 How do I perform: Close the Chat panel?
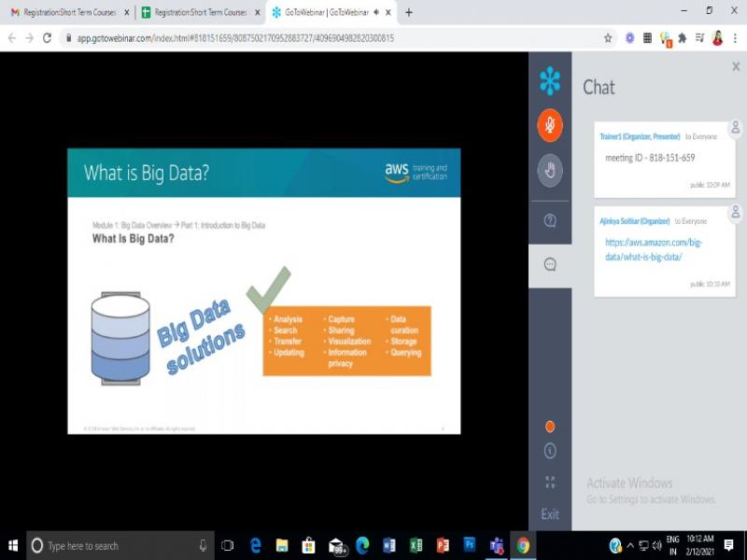click(736, 66)
